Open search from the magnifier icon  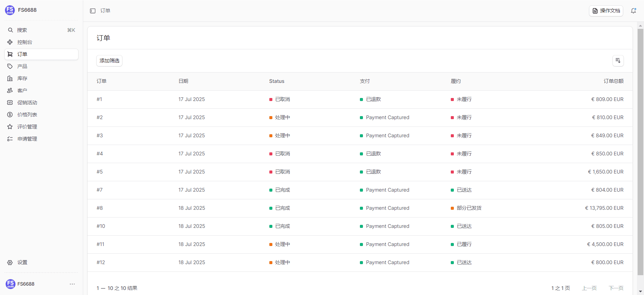click(10, 30)
